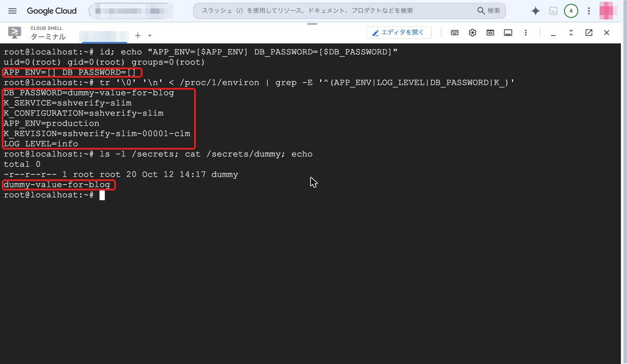
Task: Toggle the session layout panel icon
Action: (x=508, y=32)
